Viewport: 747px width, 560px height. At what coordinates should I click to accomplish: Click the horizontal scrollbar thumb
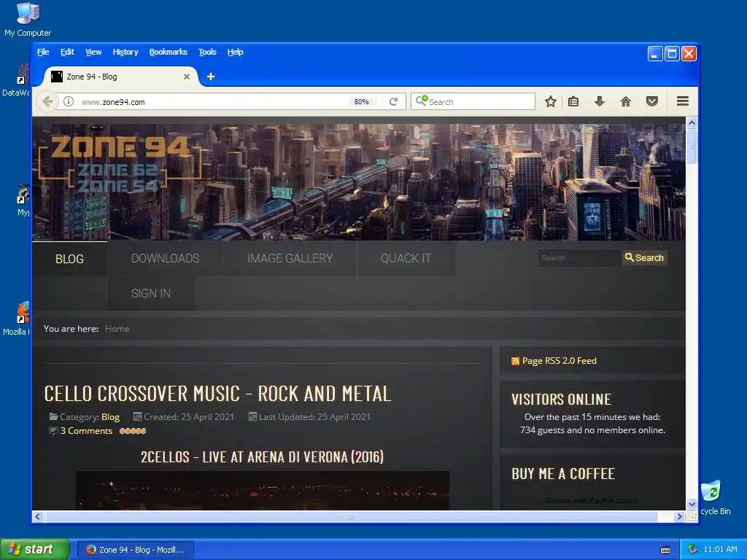pos(351,517)
